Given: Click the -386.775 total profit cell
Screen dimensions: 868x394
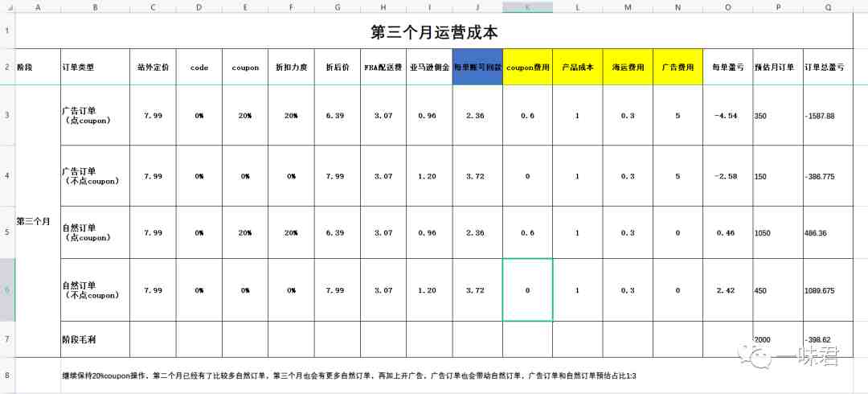Looking at the screenshot, I should point(828,175).
